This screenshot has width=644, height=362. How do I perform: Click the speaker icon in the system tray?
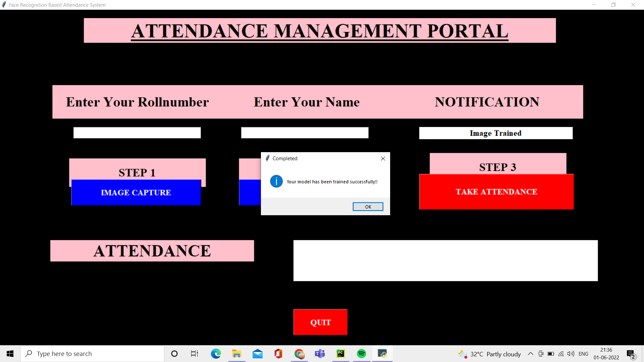pyautogui.click(x=571, y=354)
